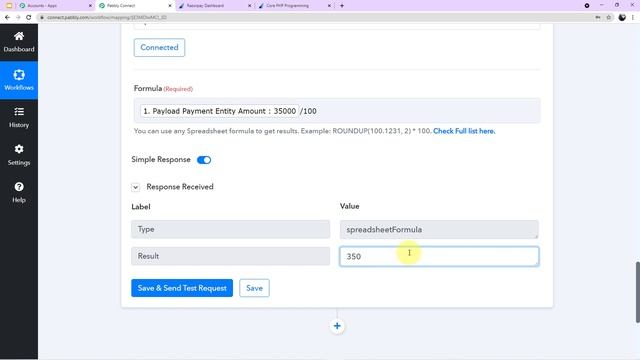Open the Settings gear icon
The image size is (640, 360).
pos(19,149)
